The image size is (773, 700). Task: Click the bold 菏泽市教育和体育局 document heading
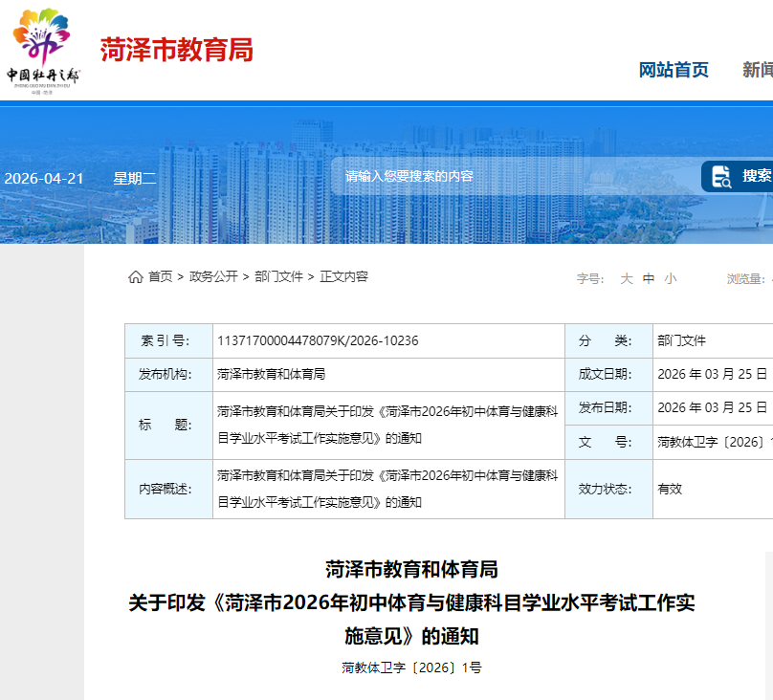[x=411, y=570]
